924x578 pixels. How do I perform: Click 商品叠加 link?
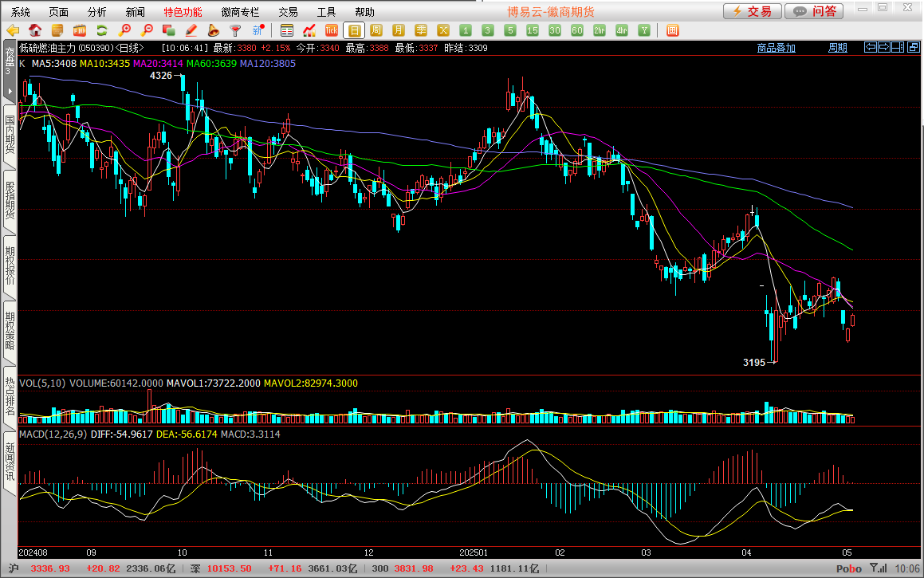point(776,48)
